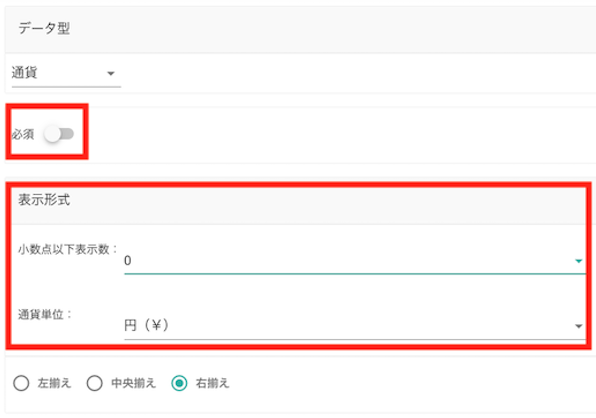
Task: Click the teal arrow of decimal places dropdown
Action: (579, 261)
